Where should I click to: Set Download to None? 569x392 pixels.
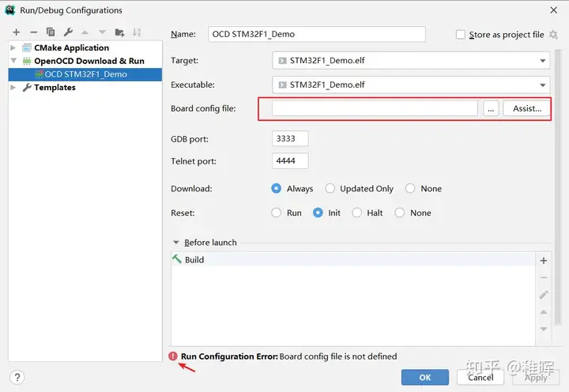click(x=410, y=188)
